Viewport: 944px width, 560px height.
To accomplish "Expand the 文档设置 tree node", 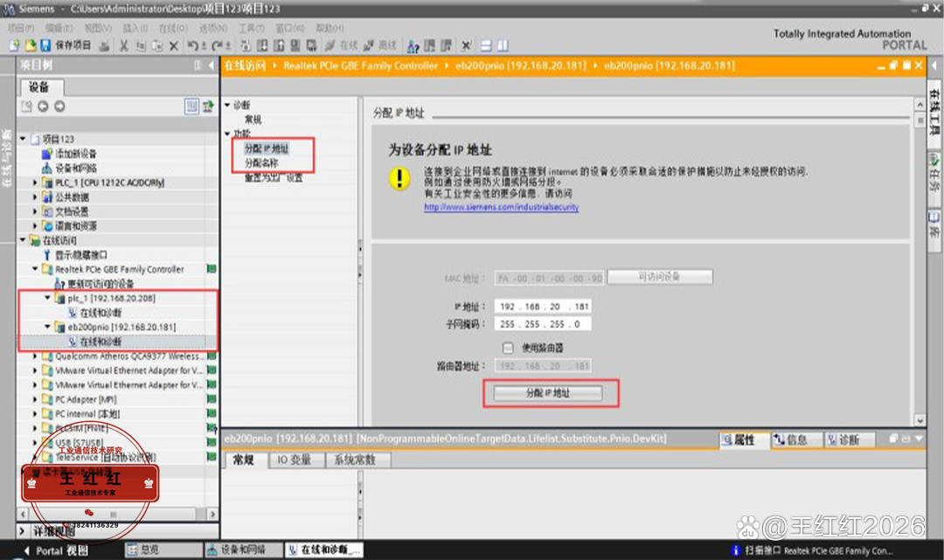I will click(x=35, y=211).
